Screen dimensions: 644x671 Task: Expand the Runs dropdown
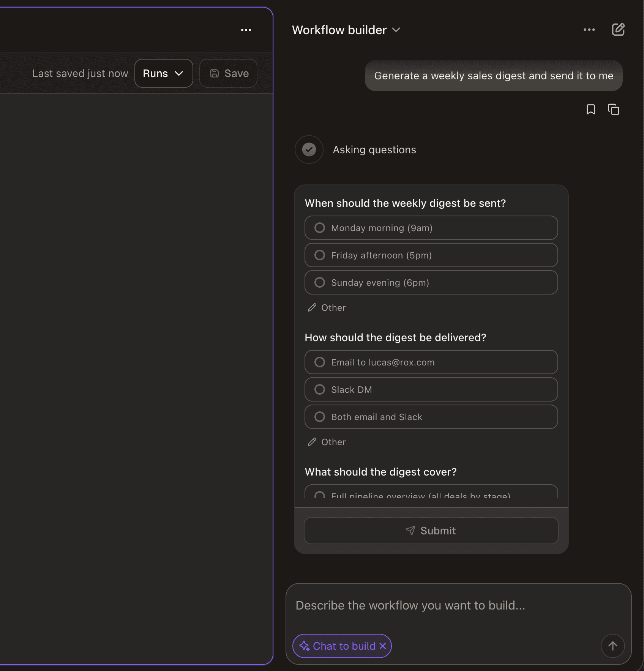[163, 73]
